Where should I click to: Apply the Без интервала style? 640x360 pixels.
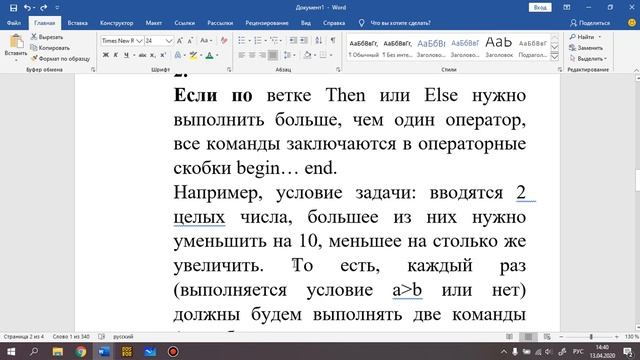[x=397, y=48]
